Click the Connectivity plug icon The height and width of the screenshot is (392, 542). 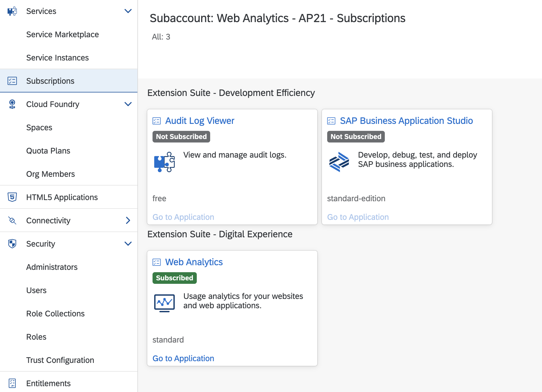point(12,220)
